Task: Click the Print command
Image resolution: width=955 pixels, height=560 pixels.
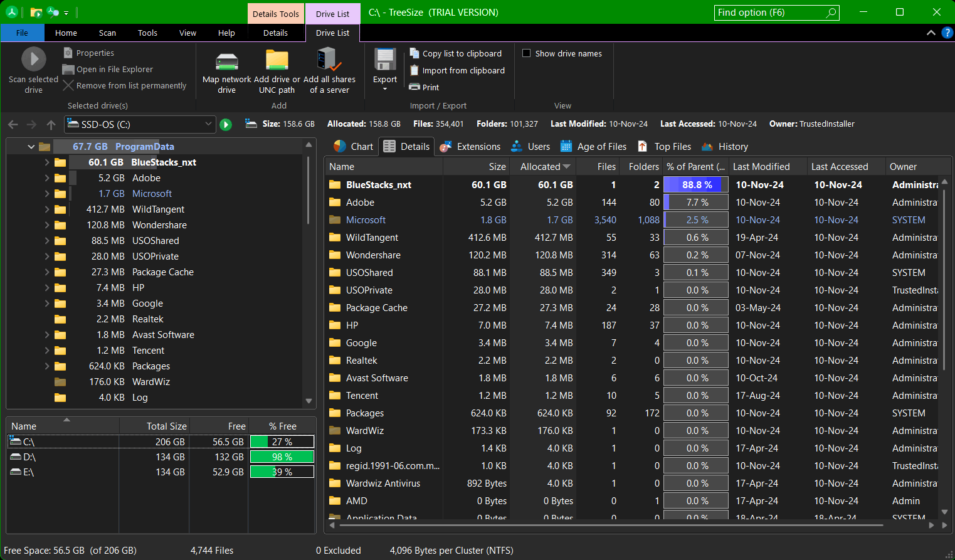Action: point(424,87)
